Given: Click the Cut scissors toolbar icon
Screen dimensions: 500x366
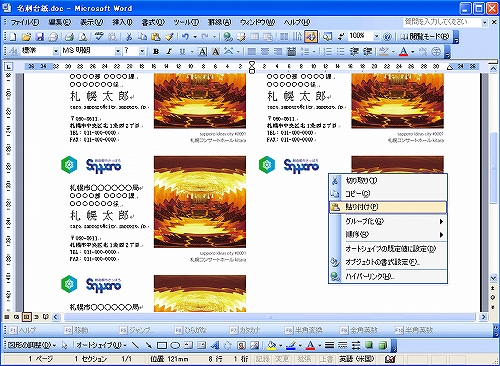Looking at the screenshot, I should [129, 37].
